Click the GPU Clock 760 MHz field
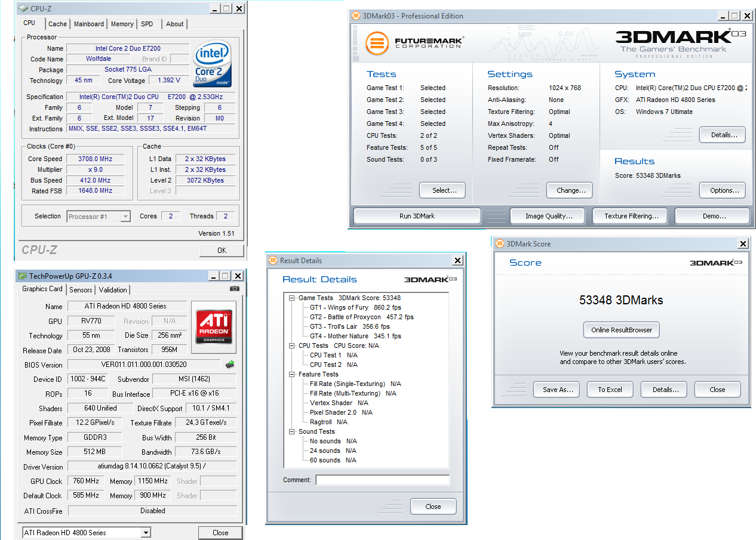 point(85,481)
